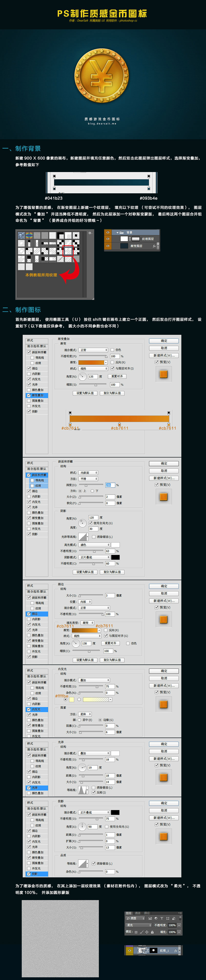
Task: Click the lock image pixels brush icon
Action: [141, 932]
